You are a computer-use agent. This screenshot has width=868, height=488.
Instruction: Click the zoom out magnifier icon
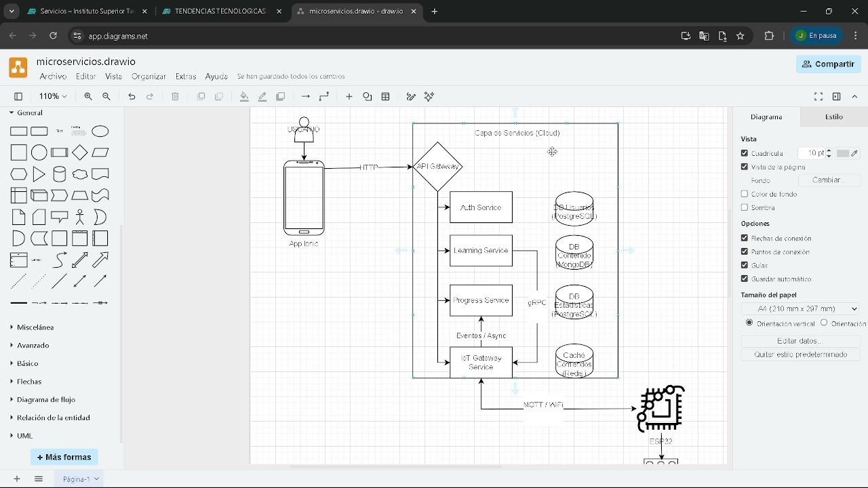[x=106, y=97]
